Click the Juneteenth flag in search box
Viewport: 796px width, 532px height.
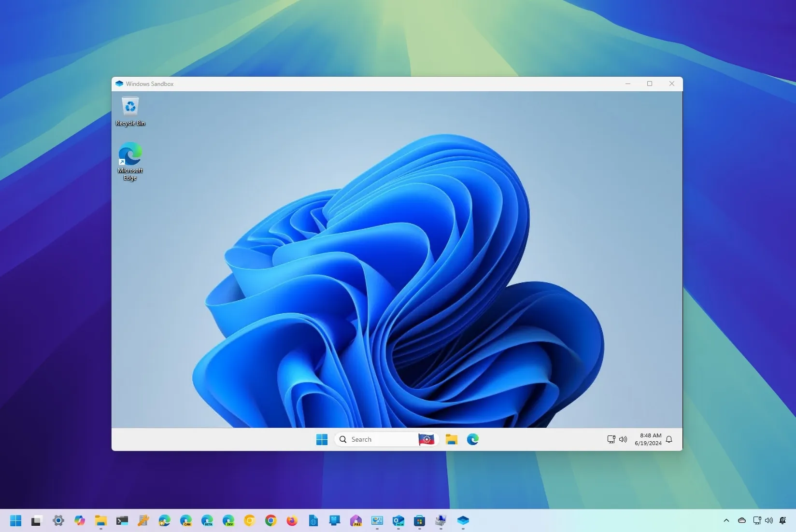[426, 439]
